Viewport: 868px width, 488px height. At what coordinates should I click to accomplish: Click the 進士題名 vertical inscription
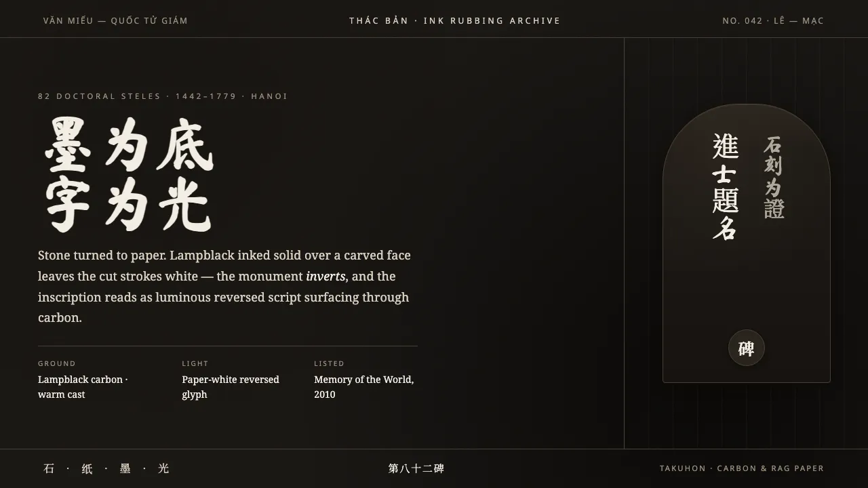[x=725, y=187]
